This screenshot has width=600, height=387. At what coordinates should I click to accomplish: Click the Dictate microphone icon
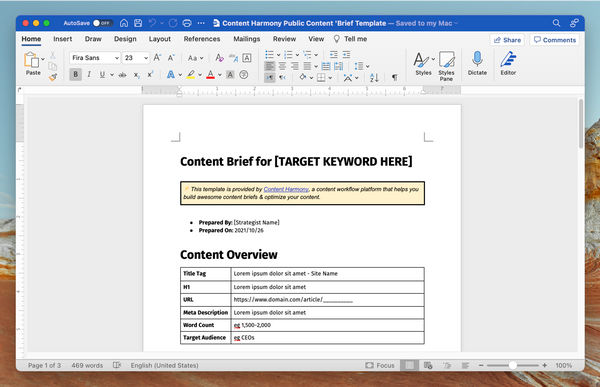click(477, 60)
